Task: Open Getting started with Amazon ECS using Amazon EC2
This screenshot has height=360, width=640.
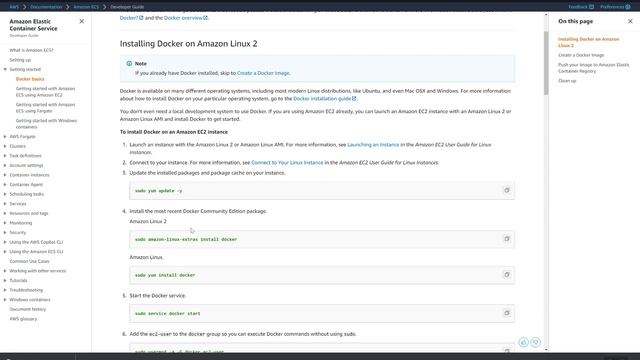Action: click(x=45, y=92)
